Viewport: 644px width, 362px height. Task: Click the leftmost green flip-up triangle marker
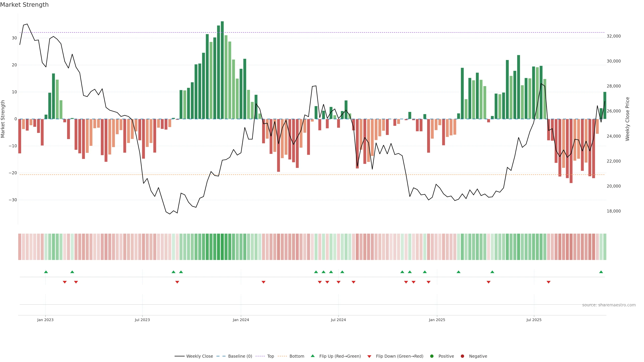click(x=46, y=272)
